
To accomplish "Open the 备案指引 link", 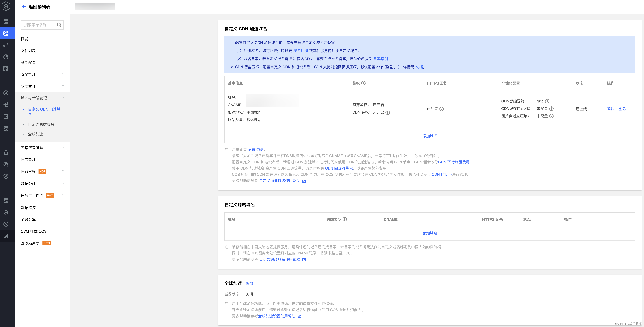I will pyautogui.click(x=381, y=59).
